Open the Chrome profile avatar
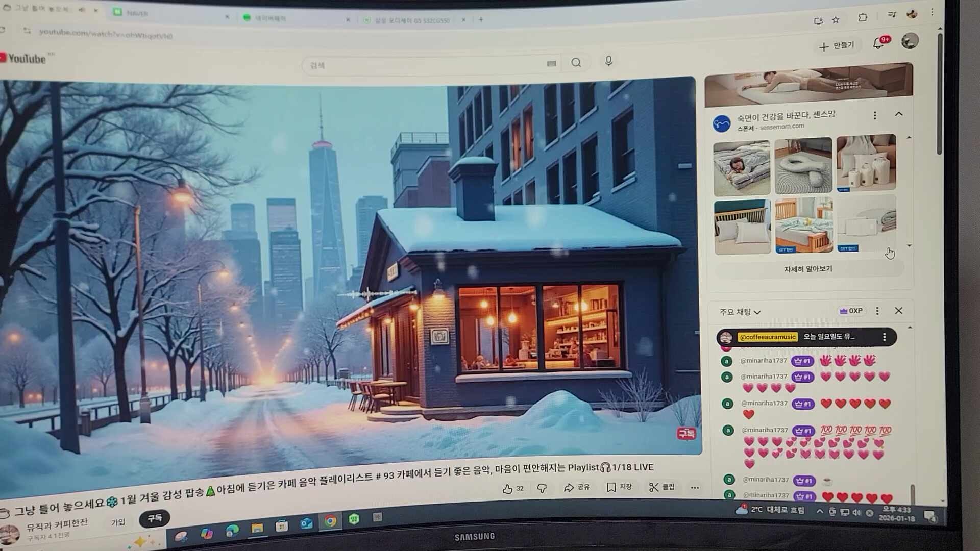Screen dimensions: 980x551 pos(912,14)
